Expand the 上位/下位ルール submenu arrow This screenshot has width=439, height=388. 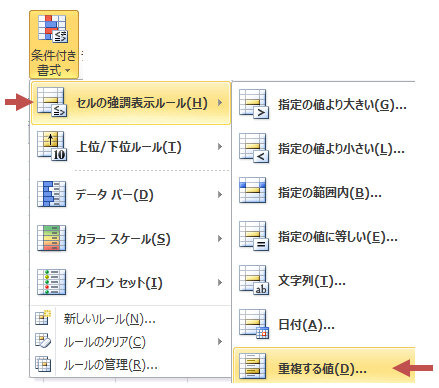point(220,147)
